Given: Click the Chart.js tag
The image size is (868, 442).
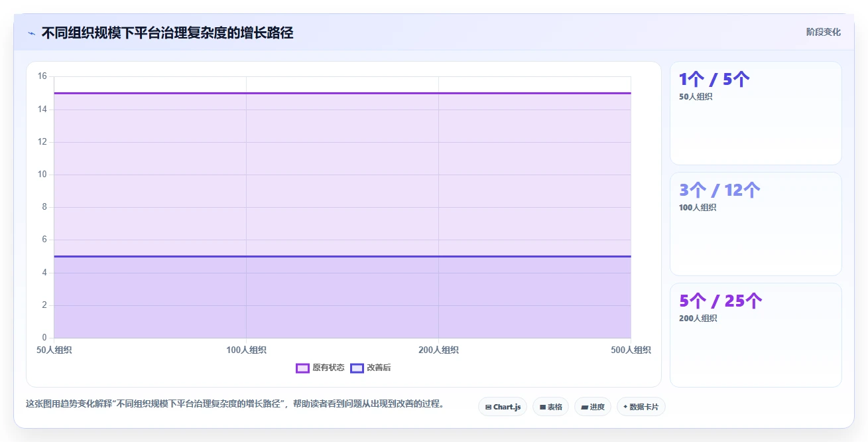Looking at the screenshot, I should point(503,407).
